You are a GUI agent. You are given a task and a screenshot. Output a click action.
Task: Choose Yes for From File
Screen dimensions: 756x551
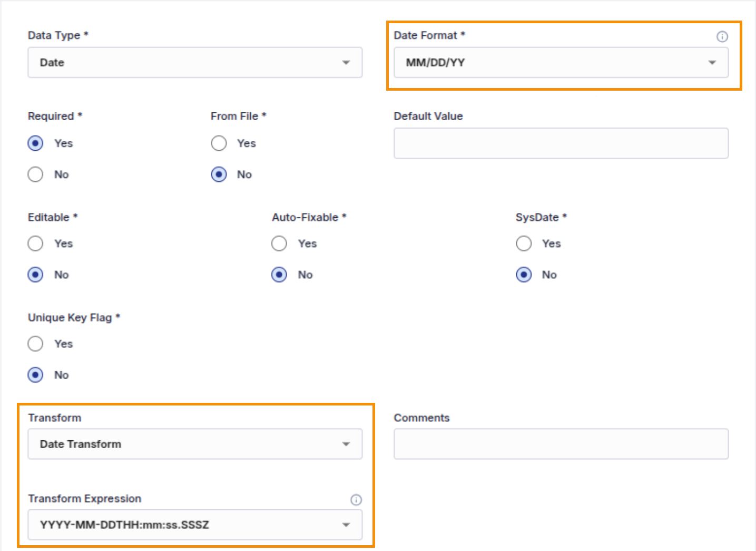click(219, 143)
